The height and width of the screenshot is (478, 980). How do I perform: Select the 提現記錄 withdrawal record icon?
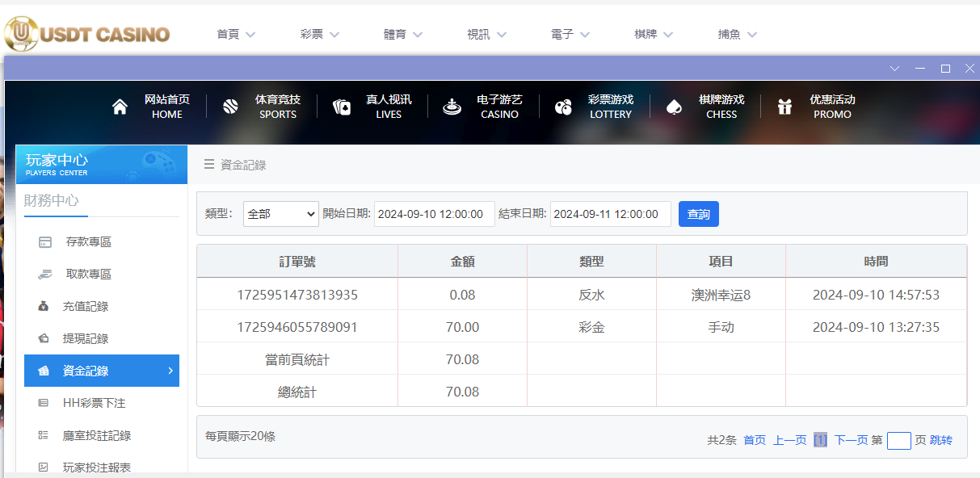43,338
